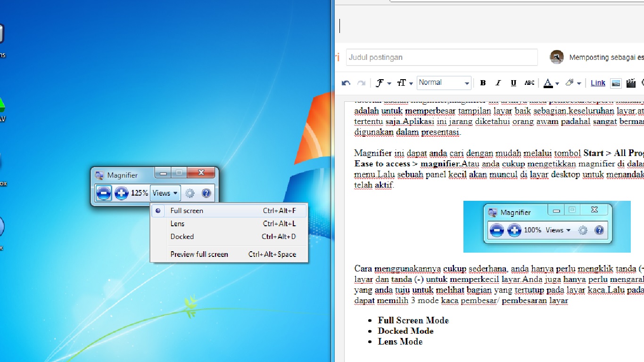Select the embedded Magnifier screenshot image
Image resolution: width=644 pixels, height=362 pixels.
pos(547,227)
